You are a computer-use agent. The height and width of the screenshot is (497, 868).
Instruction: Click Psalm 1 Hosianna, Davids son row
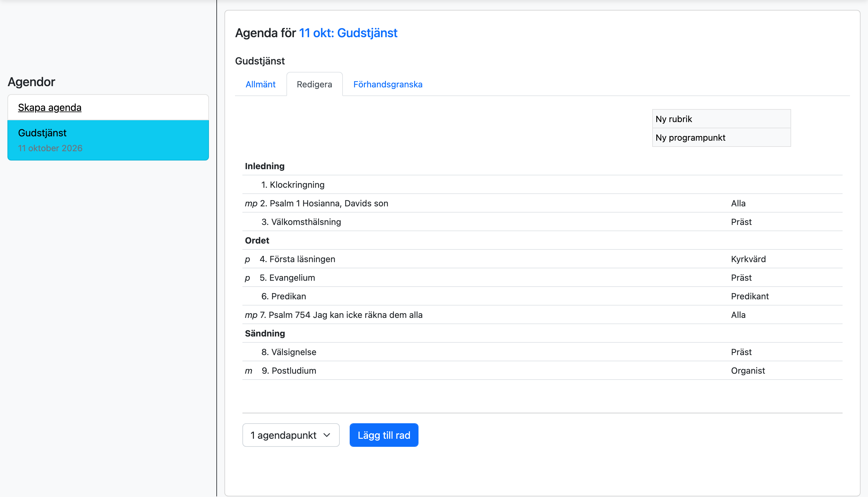tap(542, 204)
